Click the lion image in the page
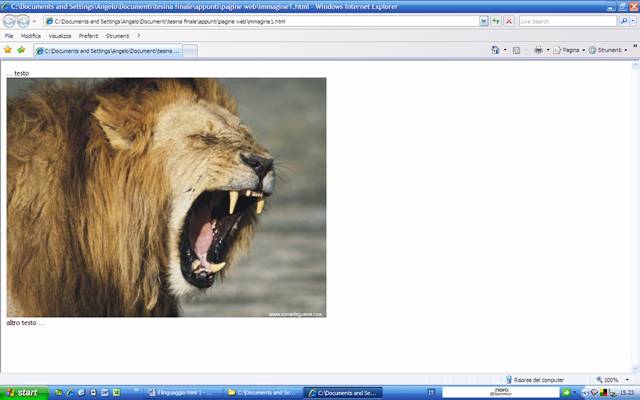 pyautogui.click(x=167, y=197)
